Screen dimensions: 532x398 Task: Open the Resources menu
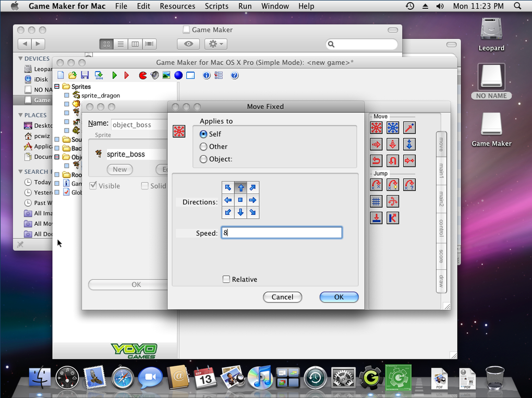pos(177,6)
